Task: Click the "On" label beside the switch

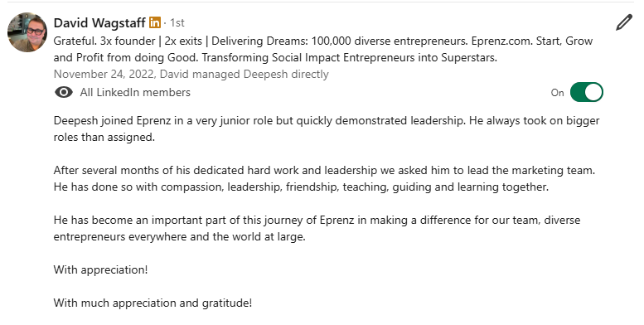Action: [557, 93]
